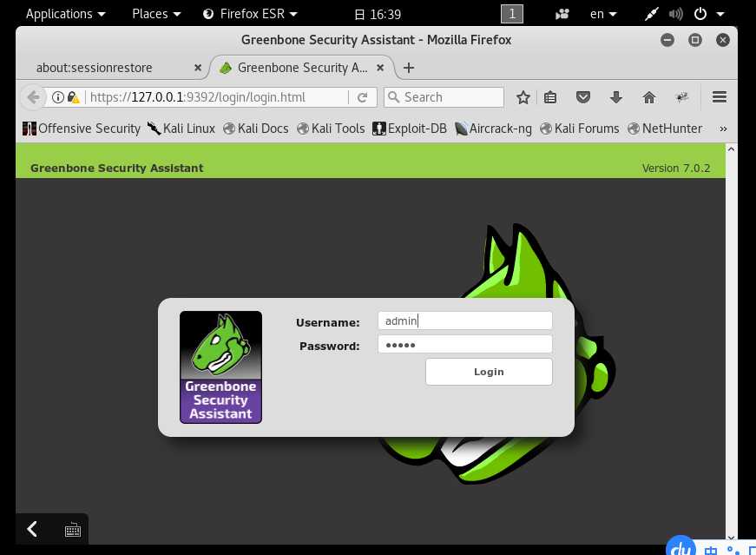The image size is (756, 555).
Task: Focus the Password input field
Action: (464, 345)
